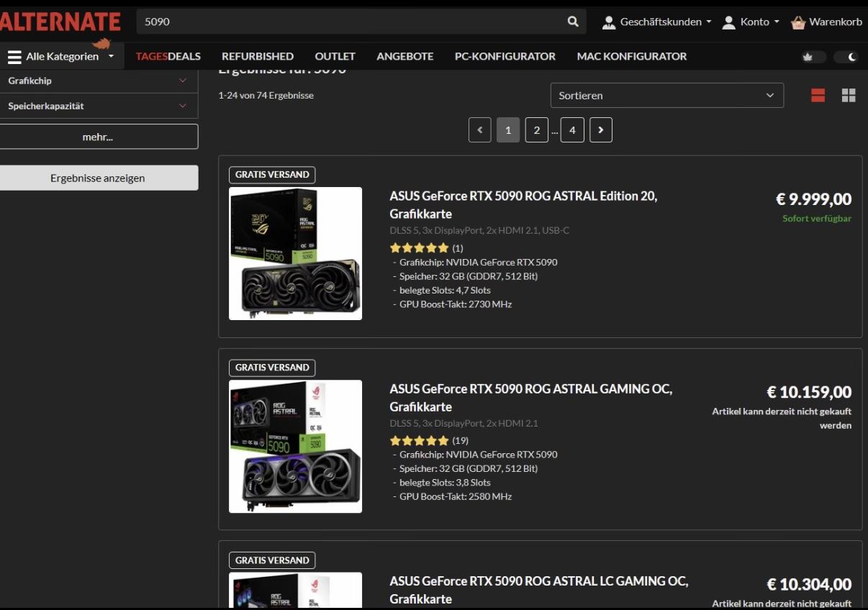This screenshot has height=610, width=868.
Task: Click the text 1-24 von 74 Ergebnisse
Action: coord(266,95)
